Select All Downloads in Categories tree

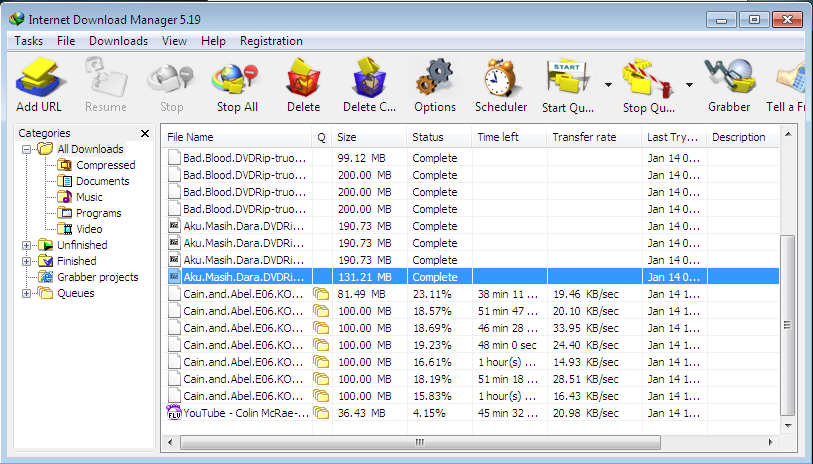coord(90,149)
